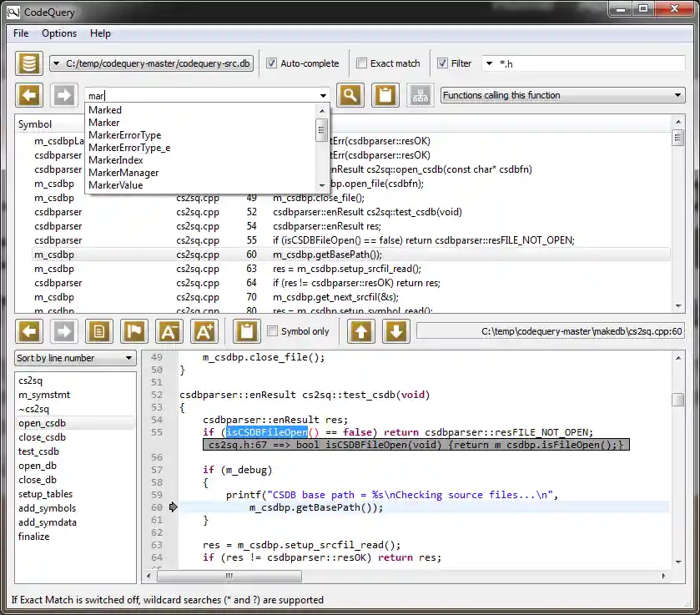
Task: Open the 'Sort by line number' dropdown
Action: pos(75,357)
